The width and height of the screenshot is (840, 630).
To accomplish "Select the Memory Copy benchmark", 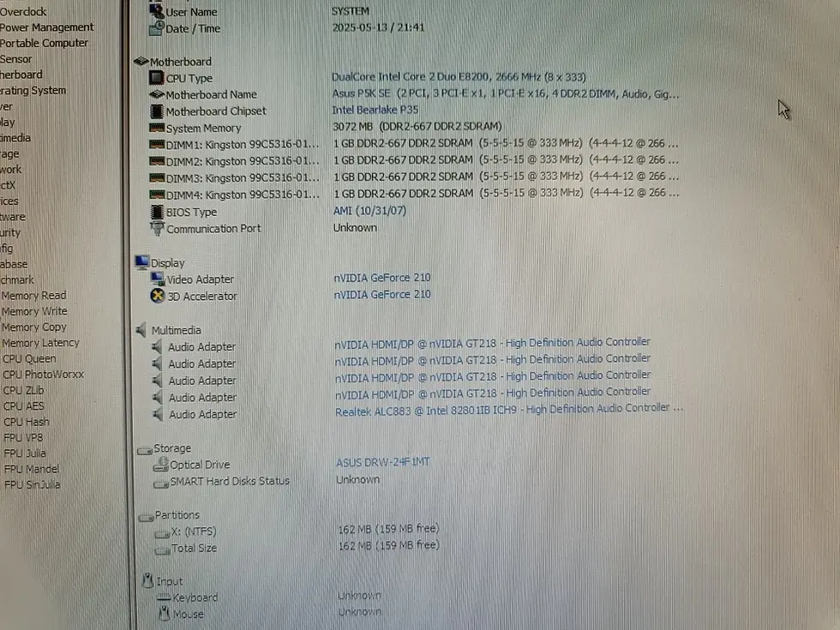I will click(34, 327).
